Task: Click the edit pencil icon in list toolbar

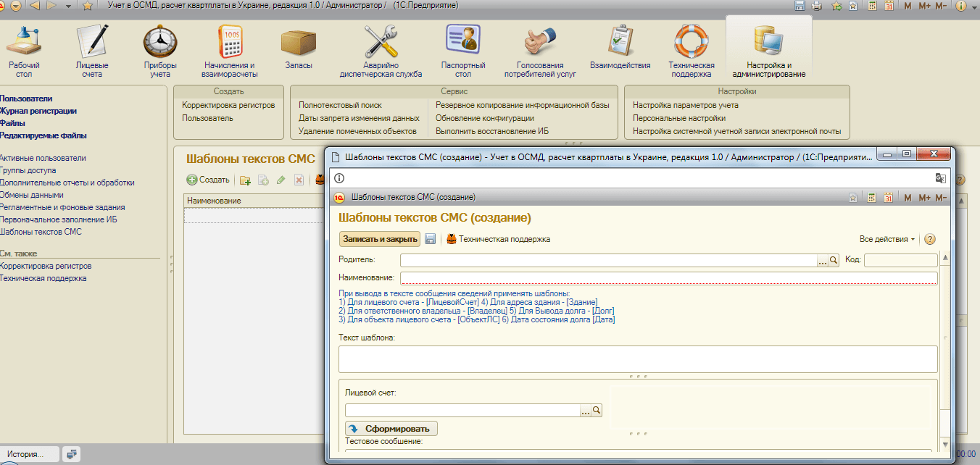Action: pos(281,180)
